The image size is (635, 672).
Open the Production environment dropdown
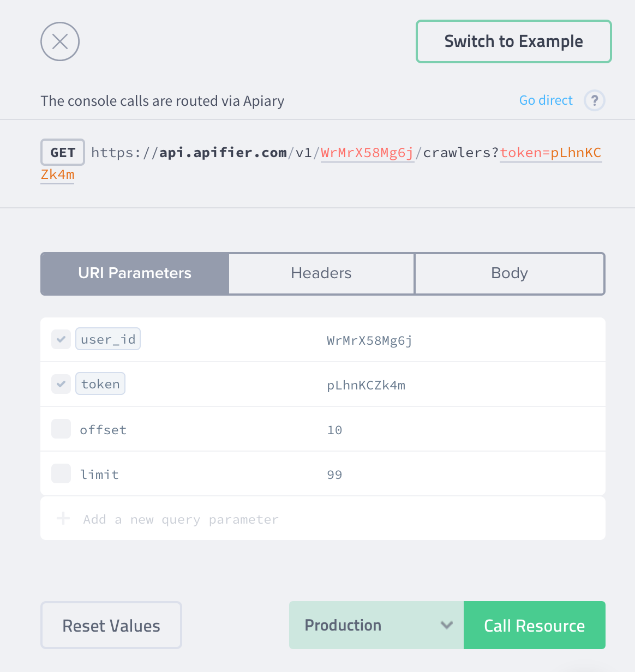click(x=376, y=625)
